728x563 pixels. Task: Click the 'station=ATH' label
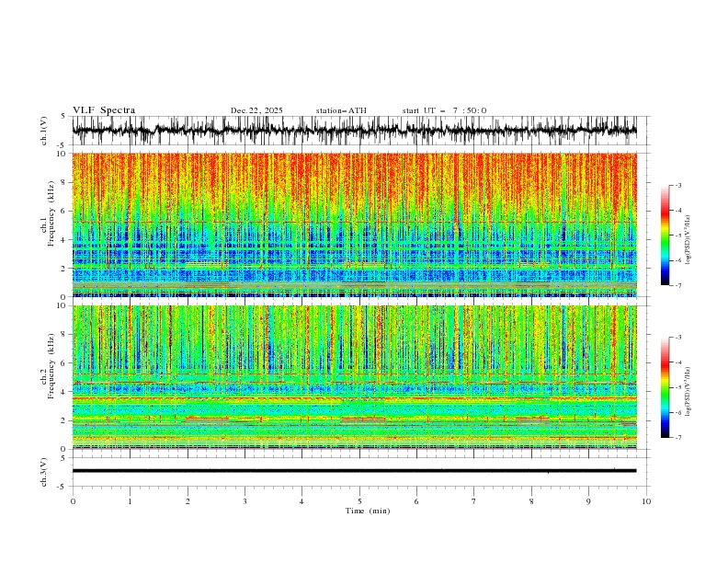341,110
